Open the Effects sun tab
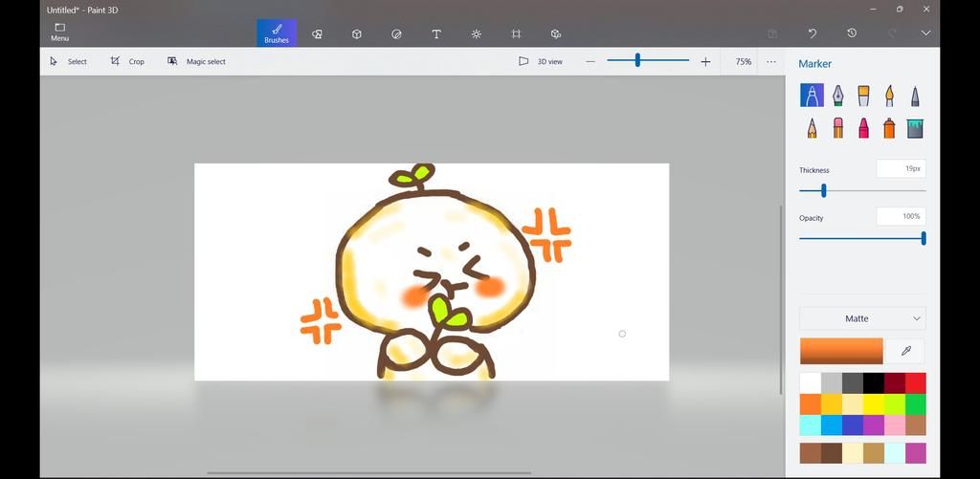Viewport: 980px width, 479px height. (477, 33)
